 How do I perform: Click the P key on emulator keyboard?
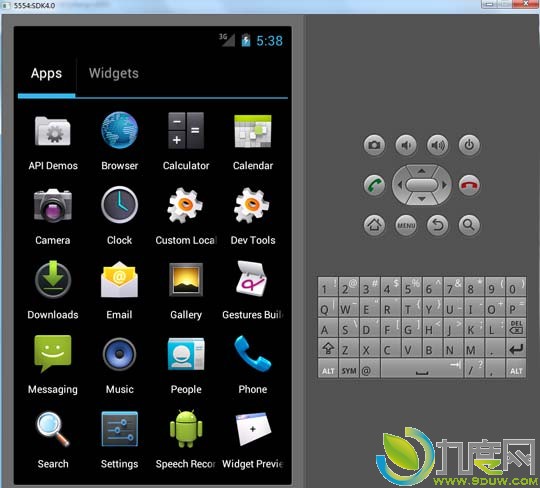coord(516,308)
